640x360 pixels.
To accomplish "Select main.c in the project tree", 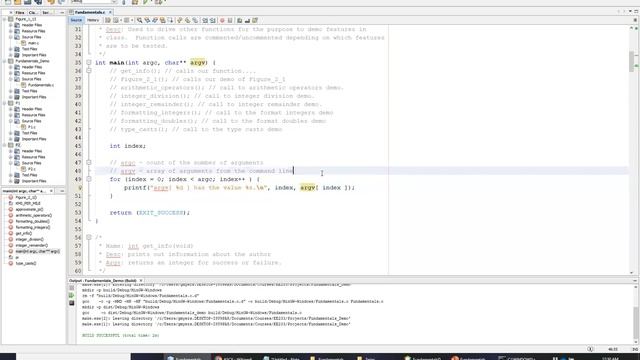I will click(x=33, y=43).
